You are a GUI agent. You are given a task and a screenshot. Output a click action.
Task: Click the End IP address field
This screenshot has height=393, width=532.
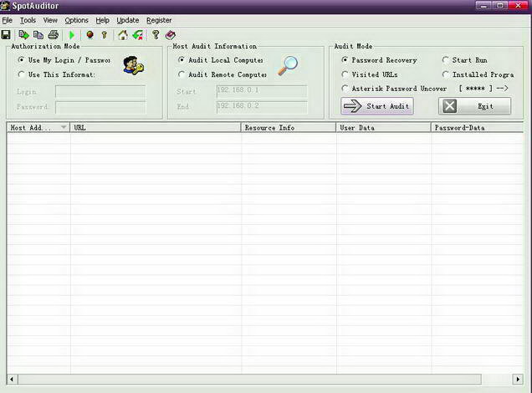(262, 106)
